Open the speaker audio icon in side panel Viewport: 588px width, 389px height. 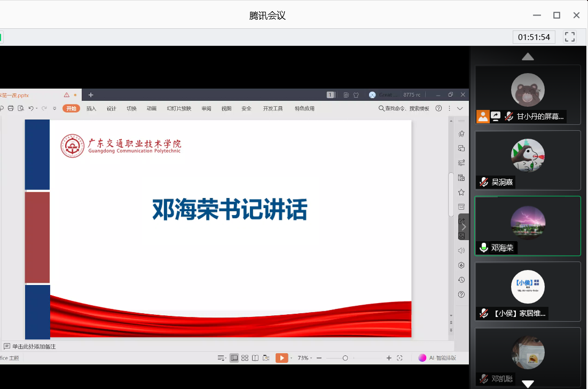click(x=461, y=250)
